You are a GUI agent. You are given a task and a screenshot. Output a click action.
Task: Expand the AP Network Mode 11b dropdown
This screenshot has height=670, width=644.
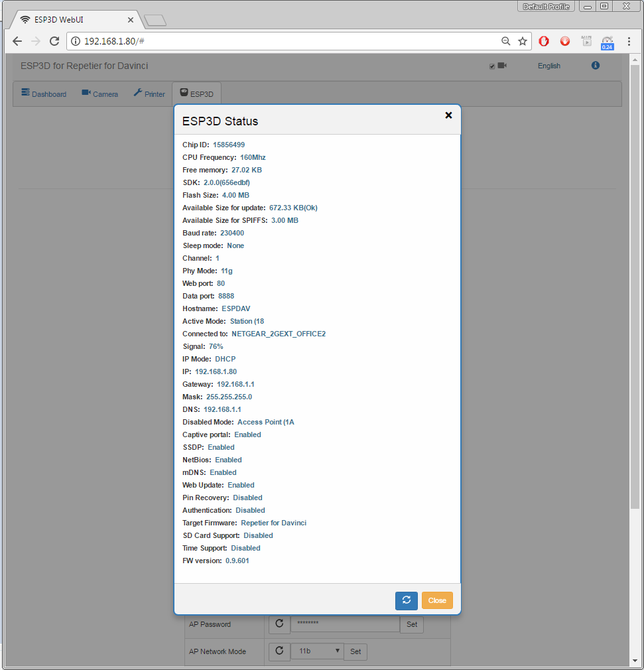click(318, 651)
